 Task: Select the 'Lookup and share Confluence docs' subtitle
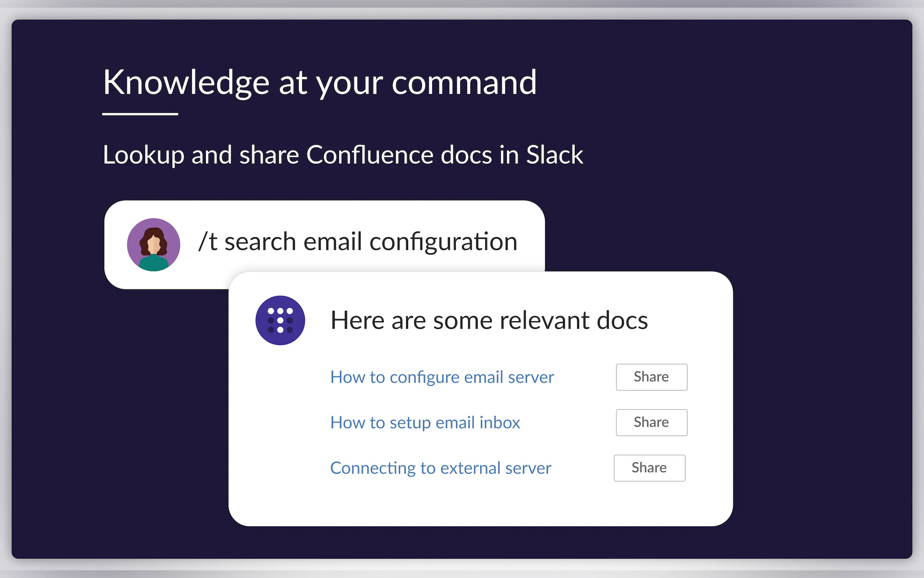pyautogui.click(x=343, y=155)
